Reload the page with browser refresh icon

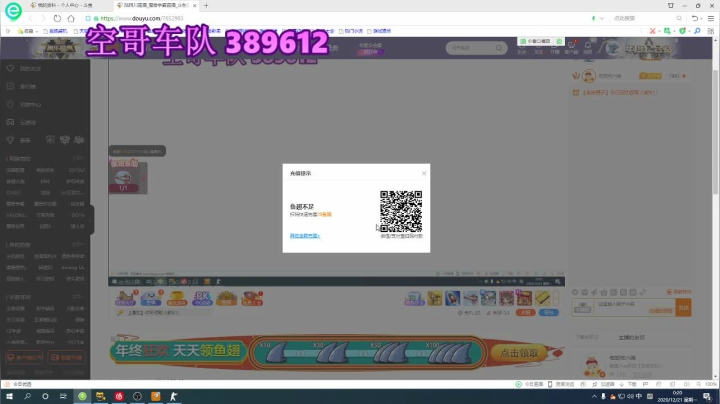click(57, 18)
